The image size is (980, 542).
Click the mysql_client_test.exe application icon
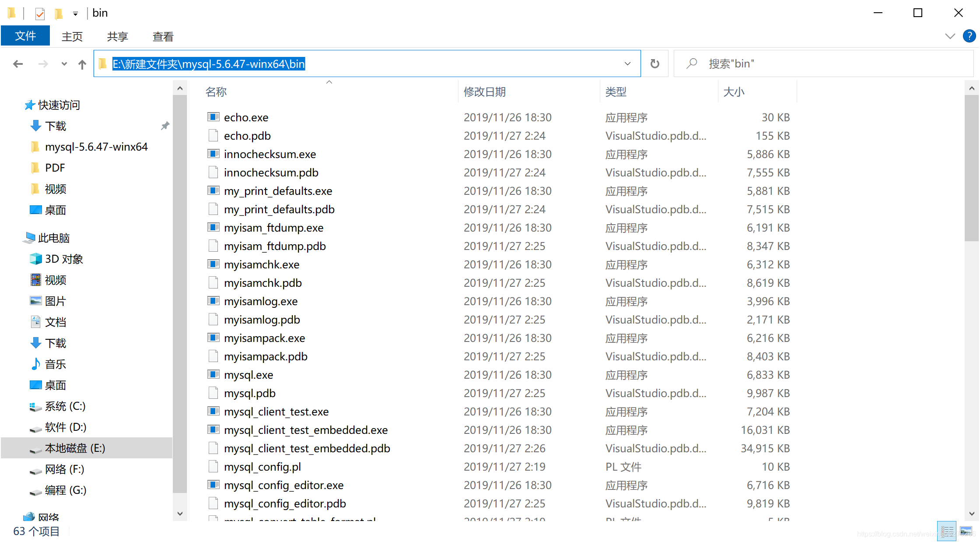(x=213, y=411)
